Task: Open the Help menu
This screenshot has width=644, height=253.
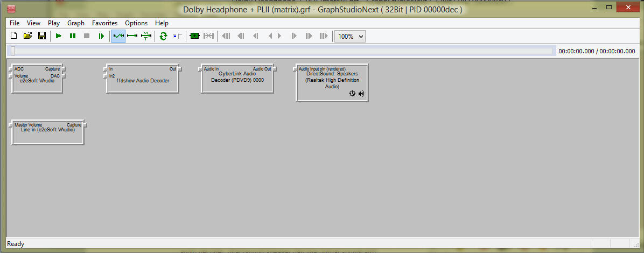Action: 162,23
